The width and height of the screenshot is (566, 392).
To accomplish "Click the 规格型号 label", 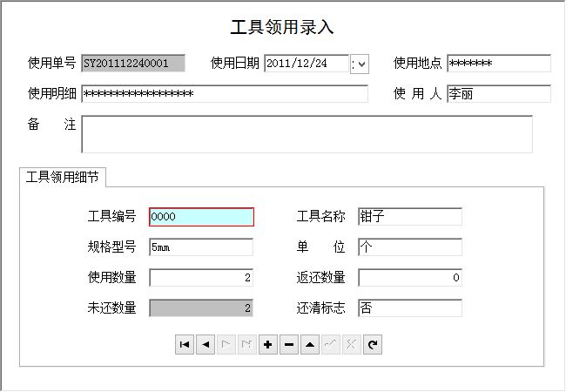I will tap(112, 247).
